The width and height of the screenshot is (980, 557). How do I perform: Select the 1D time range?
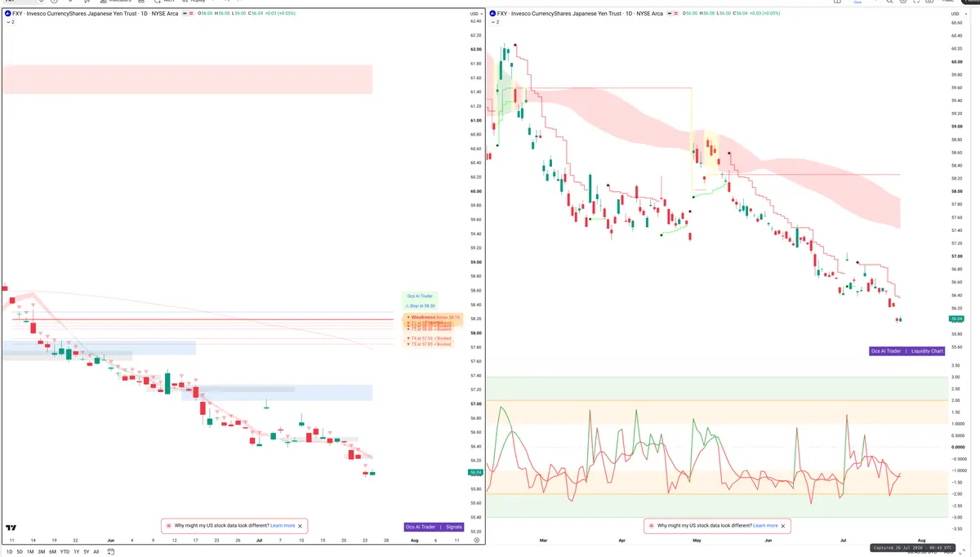pyautogui.click(x=10, y=551)
